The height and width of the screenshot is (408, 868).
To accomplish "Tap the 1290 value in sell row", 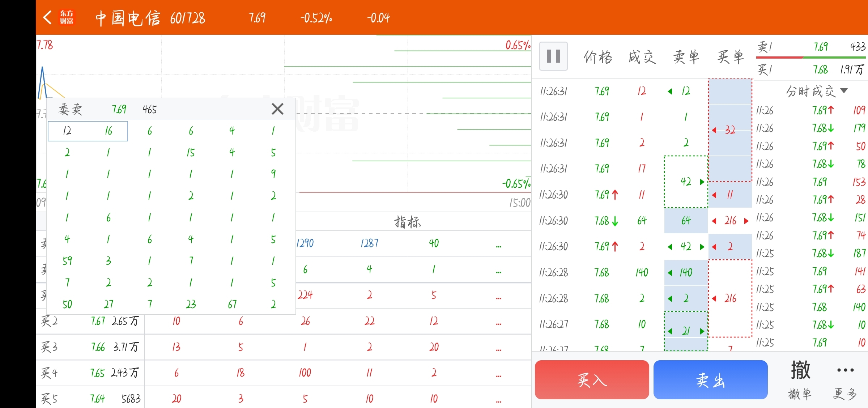I will pyautogui.click(x=305, y=243).
